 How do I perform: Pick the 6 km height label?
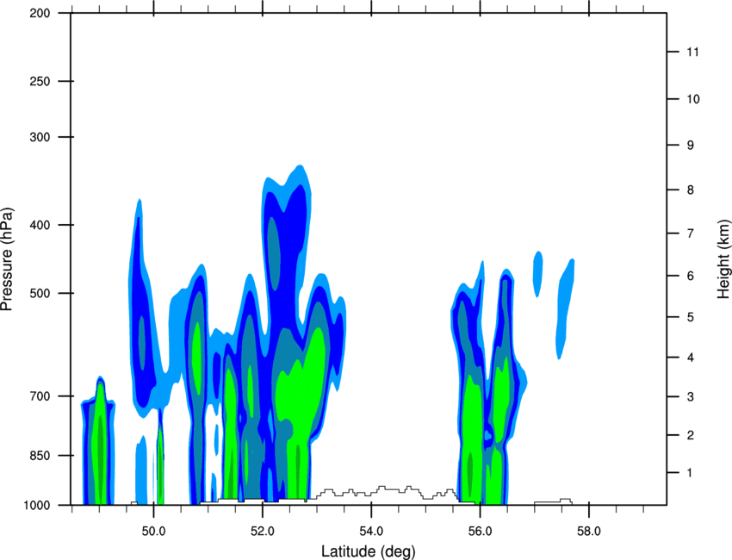(x=691, y=276)
